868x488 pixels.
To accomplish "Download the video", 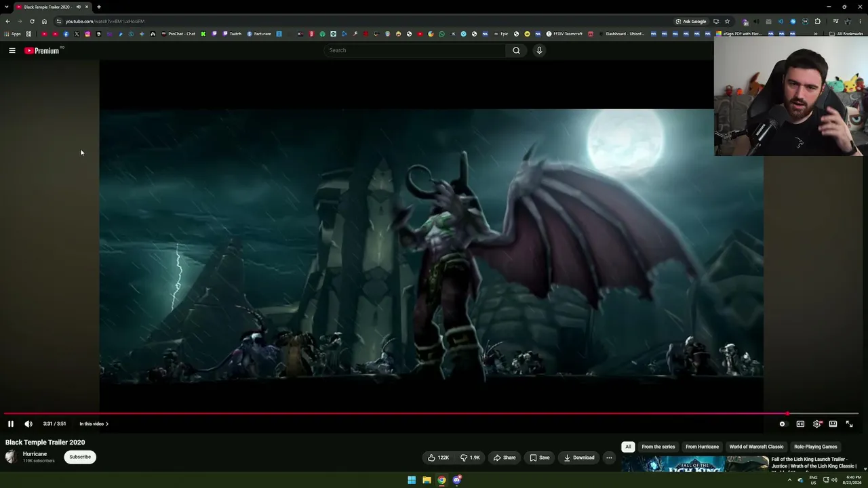I will [x=579, y=457].
